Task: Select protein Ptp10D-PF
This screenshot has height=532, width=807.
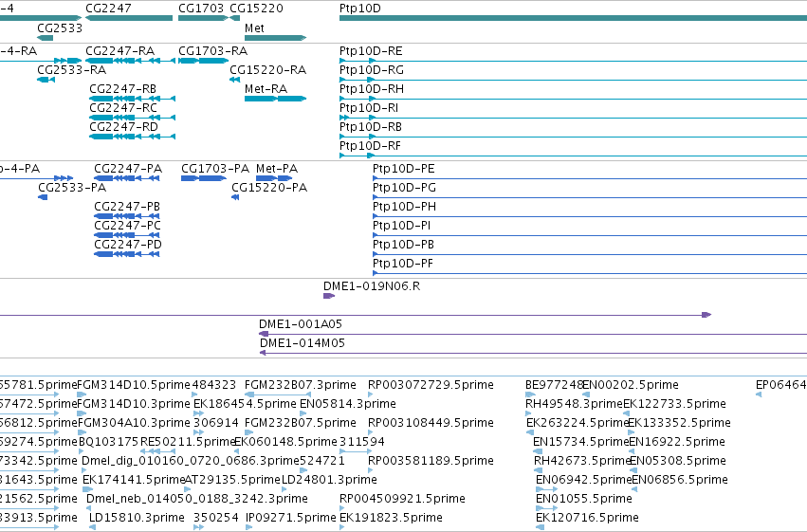Action: pos(590,273)
